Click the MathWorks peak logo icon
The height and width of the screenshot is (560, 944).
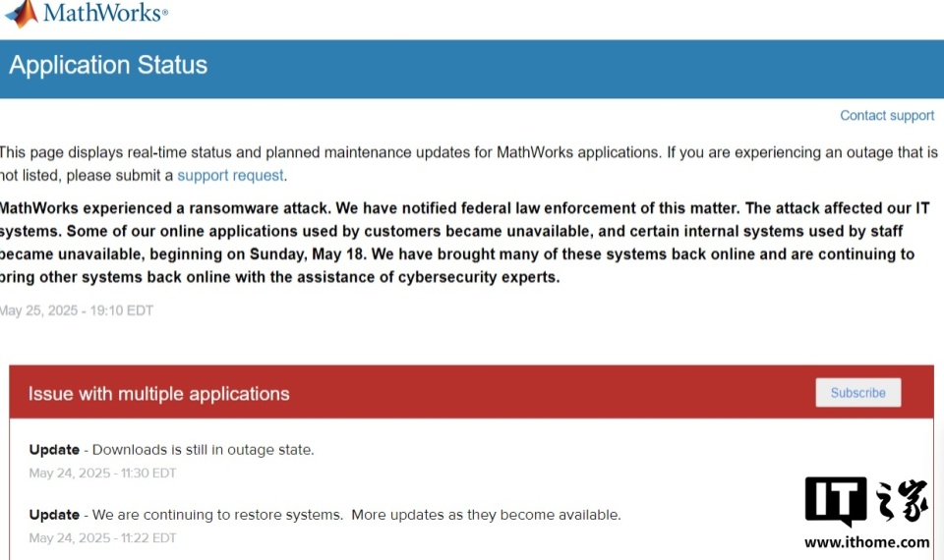23,13
